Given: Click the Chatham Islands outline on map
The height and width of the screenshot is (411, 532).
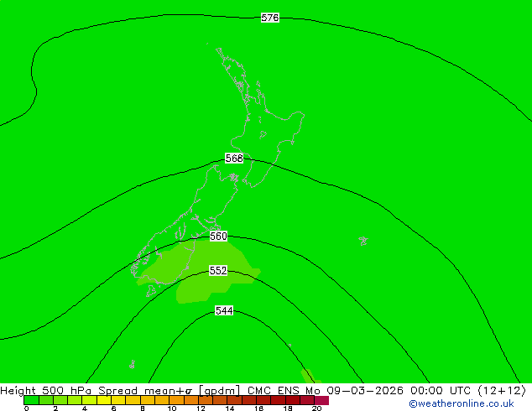Looking at the screenshot, I should (363, 241).
